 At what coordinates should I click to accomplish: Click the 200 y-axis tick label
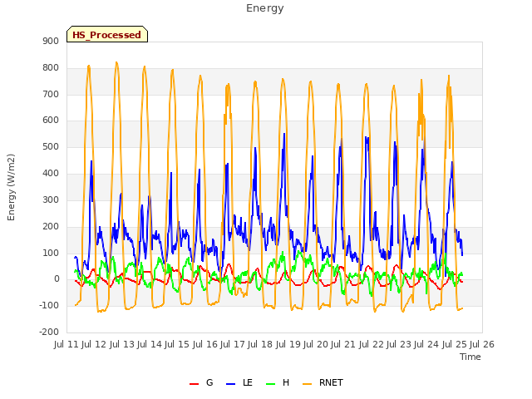[x=51, y=226]
